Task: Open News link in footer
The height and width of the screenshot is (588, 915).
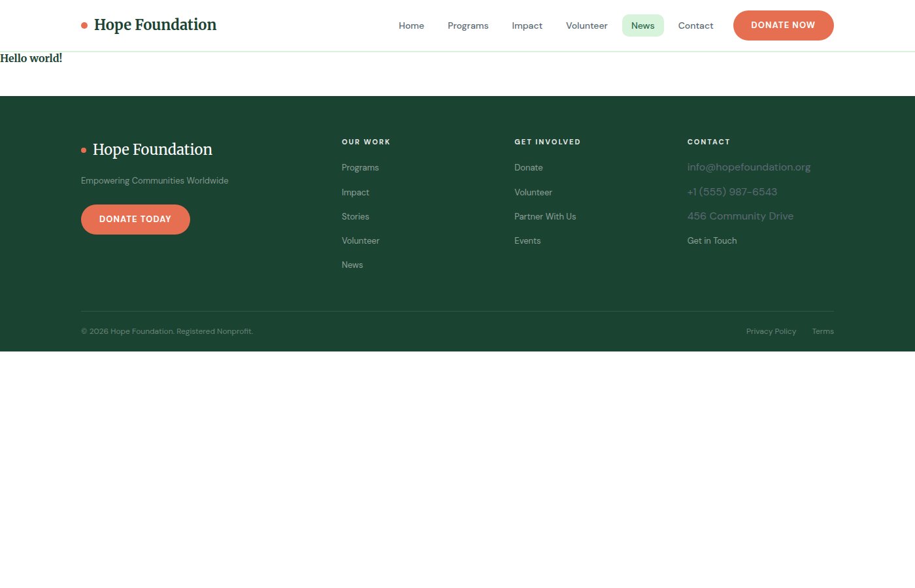Action: coord(352,265)
